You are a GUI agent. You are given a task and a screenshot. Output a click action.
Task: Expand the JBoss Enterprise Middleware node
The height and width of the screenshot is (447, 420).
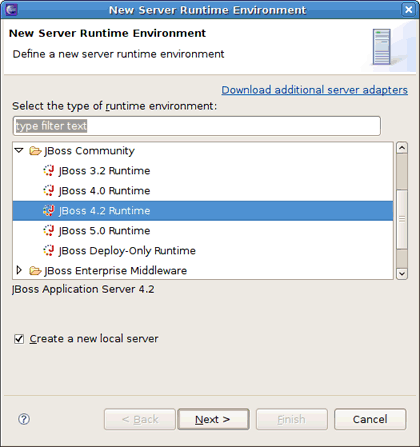19,270
